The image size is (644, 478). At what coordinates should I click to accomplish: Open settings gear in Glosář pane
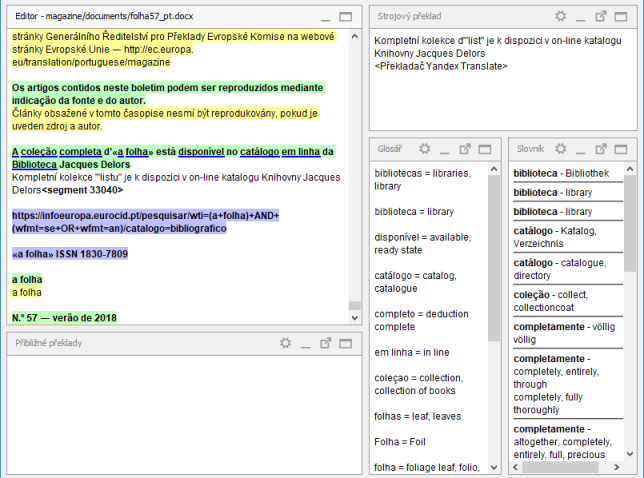pyautogui.click(x=425, y=149)
